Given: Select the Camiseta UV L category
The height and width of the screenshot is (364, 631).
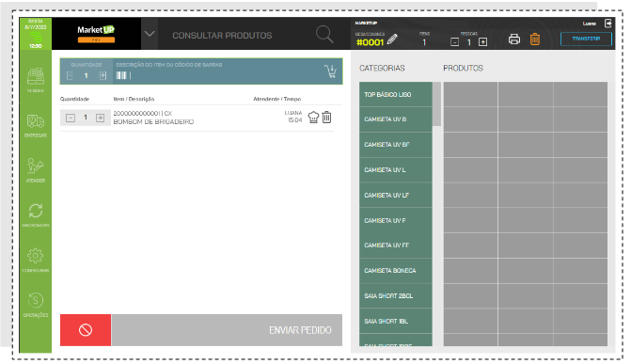Looking at the screenshot, I should click(x=396, y=170).
